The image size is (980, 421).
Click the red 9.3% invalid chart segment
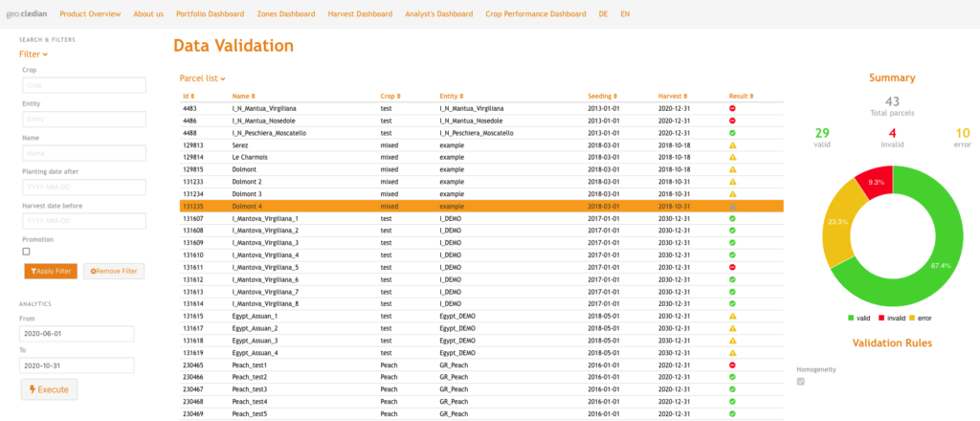tap(875, 182)
